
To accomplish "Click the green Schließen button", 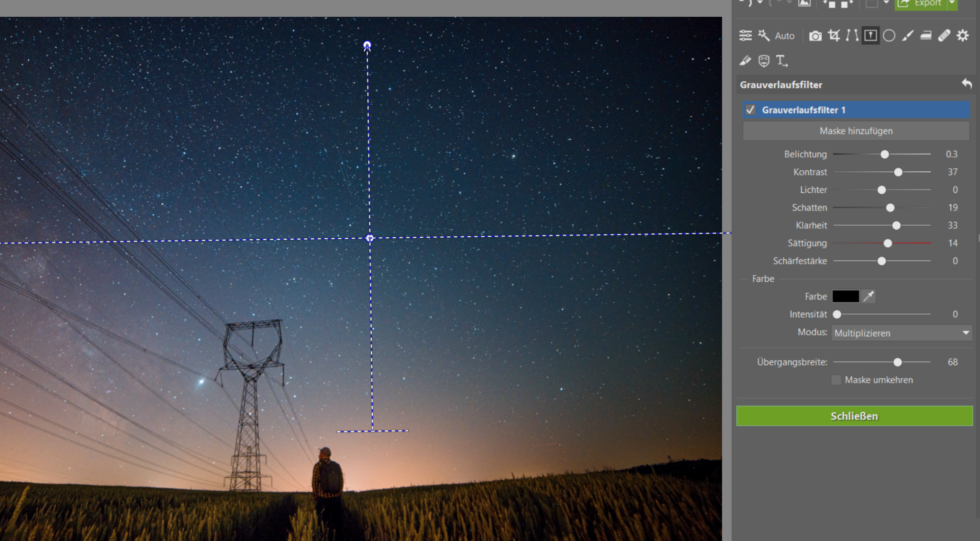I will tap(854, 416).
